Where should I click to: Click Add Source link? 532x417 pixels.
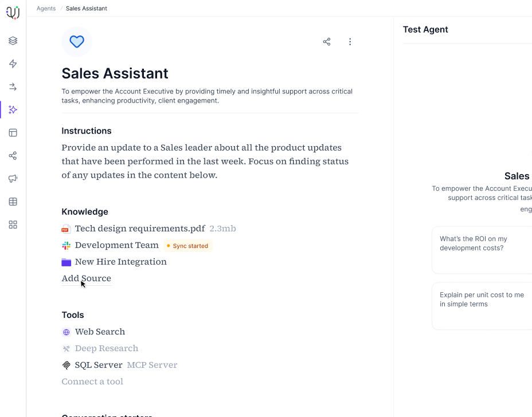tap(87, 278)
